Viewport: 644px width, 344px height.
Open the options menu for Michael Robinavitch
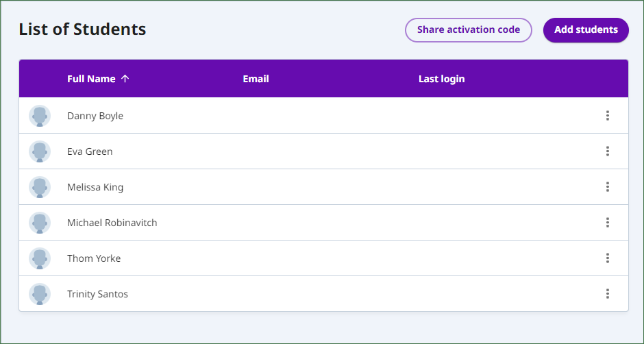pos(608,222)
